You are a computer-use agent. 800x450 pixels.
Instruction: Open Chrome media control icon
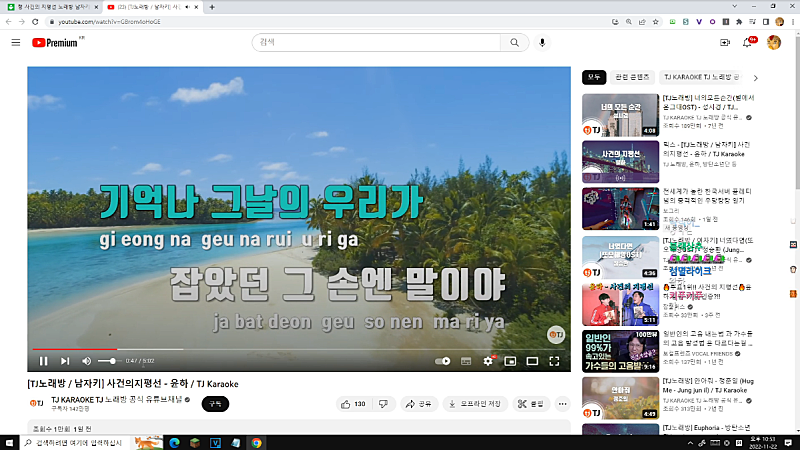tap(753, 22)
